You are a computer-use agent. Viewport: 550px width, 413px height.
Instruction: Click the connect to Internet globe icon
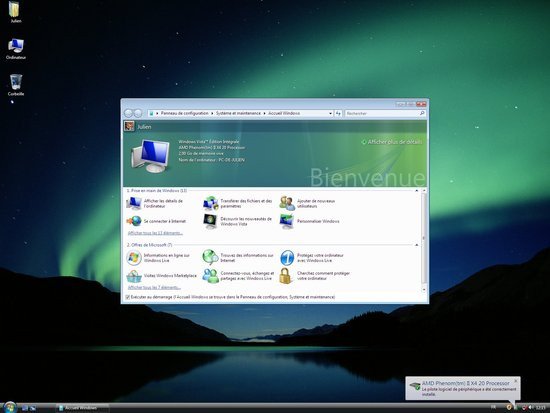click(x=134, y=221)
